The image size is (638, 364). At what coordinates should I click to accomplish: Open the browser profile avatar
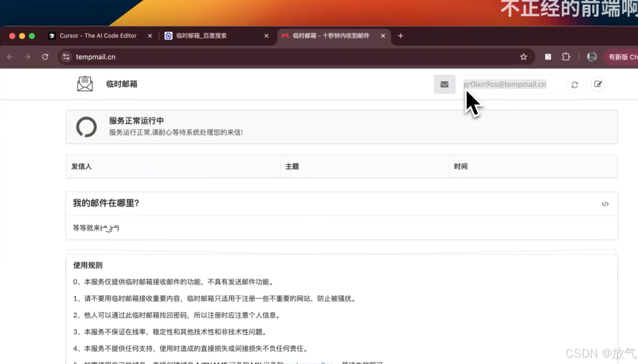[592, 57]
